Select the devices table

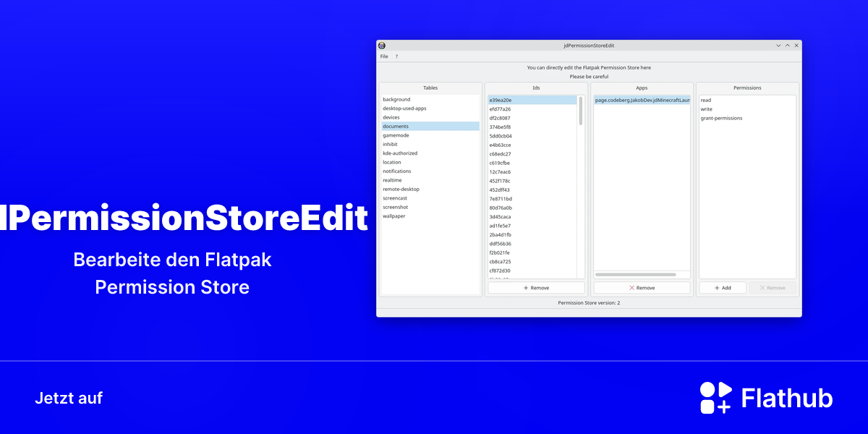point(430,117)
